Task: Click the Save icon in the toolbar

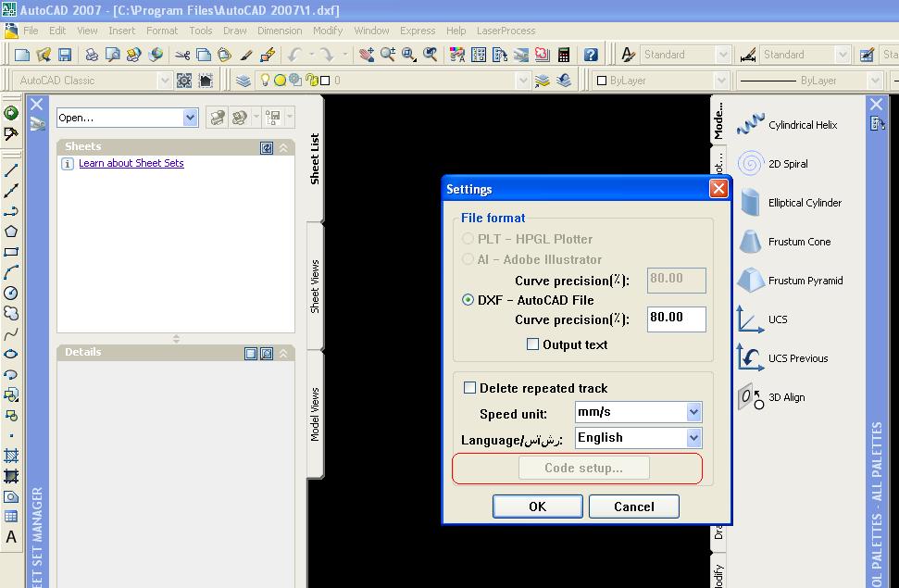Action: pyautogui.click(x=65, y=56)
